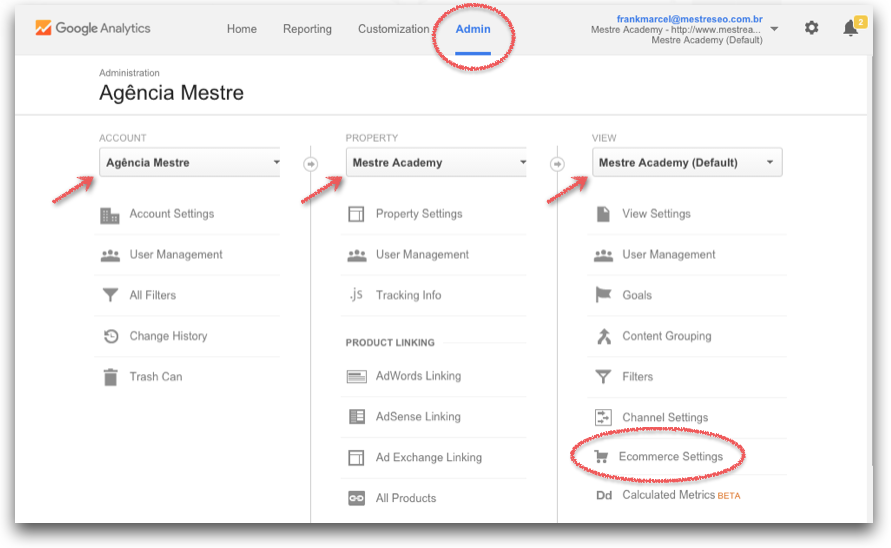Open Channel Settings in View column

coord(664,417)
